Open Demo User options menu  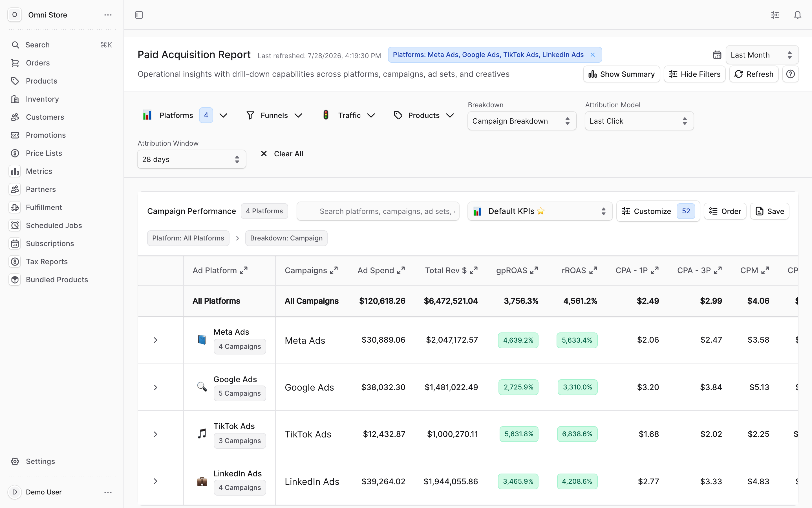108,492
